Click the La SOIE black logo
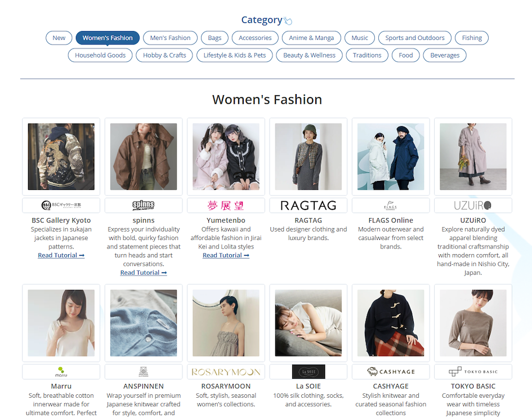The image size is (532, 418). (x=309, y=371)
